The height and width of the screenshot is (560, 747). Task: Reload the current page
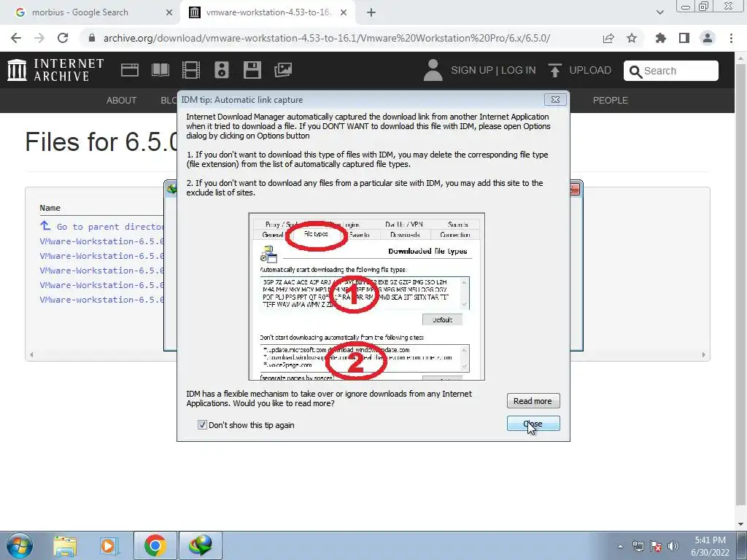pos(63,38)
